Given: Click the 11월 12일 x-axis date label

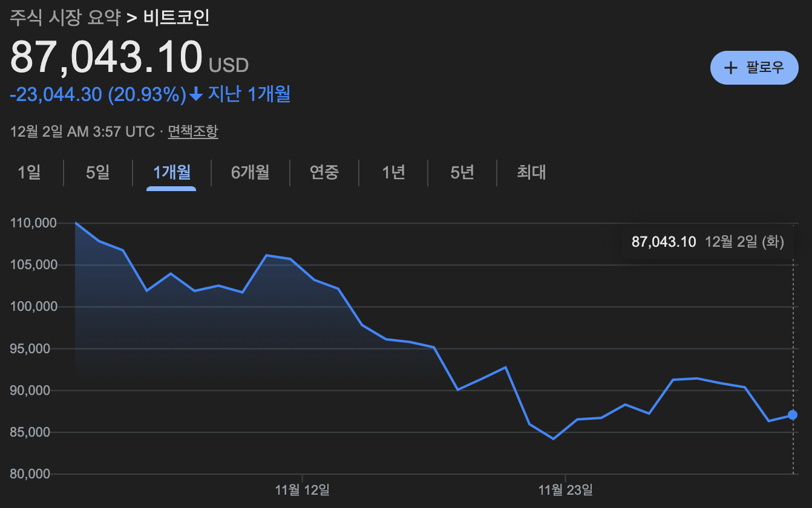Looking at the screenshot, I should tap(302, 489).
